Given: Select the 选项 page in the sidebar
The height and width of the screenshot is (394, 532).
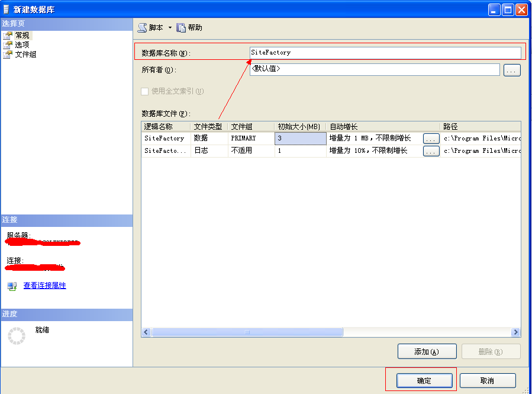Looking at the screenshot, I should pyautogui.click(x=22, y=45).
